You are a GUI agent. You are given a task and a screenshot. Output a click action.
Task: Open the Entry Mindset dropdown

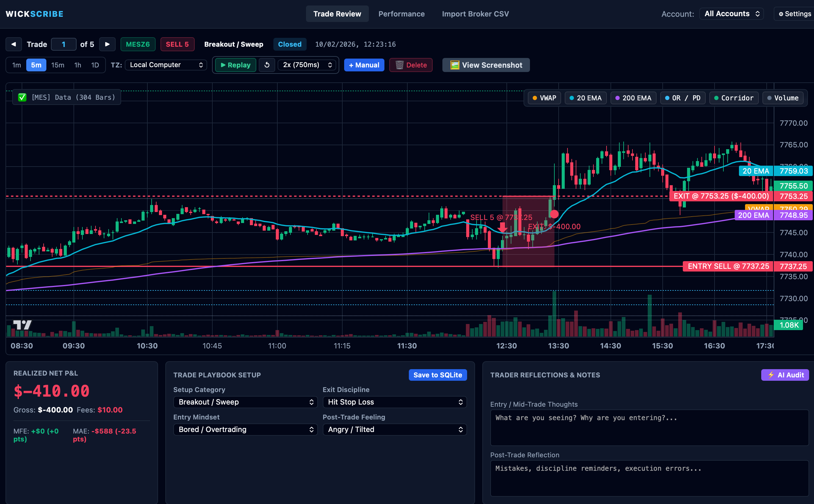click(245, 429)
